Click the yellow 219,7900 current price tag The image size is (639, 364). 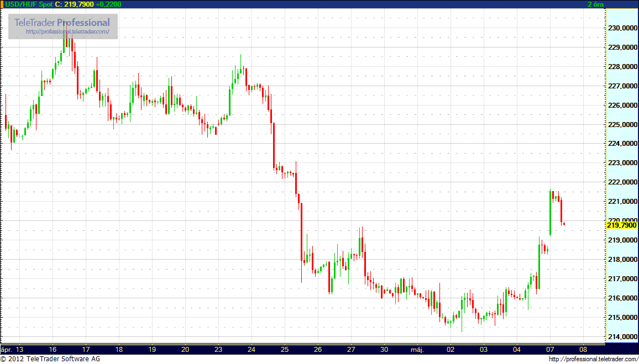(622, 225)
